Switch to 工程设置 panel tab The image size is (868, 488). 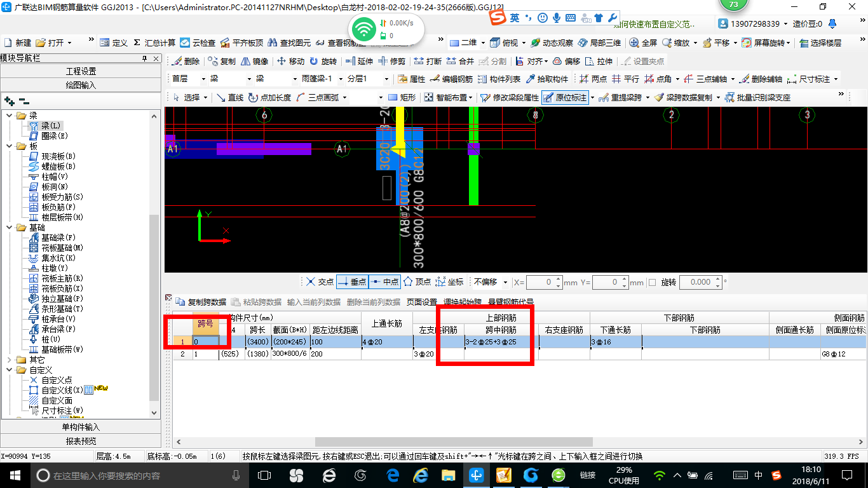(x=81, y=71)
